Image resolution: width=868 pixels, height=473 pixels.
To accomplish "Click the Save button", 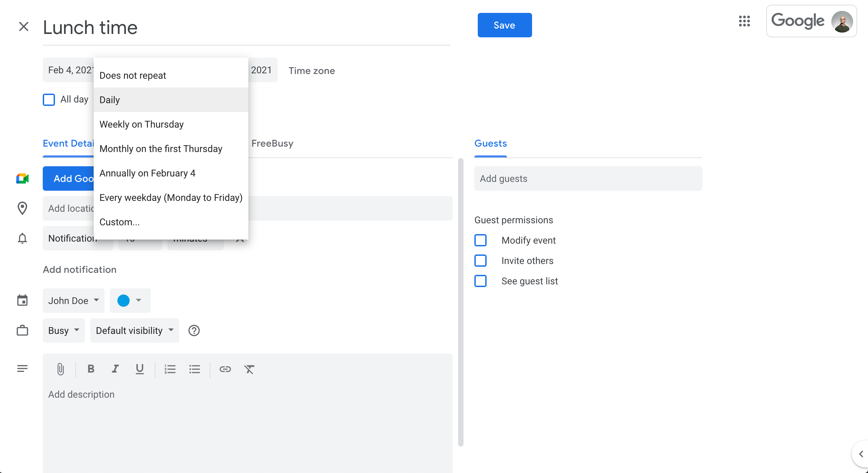I will coord(505,25).
